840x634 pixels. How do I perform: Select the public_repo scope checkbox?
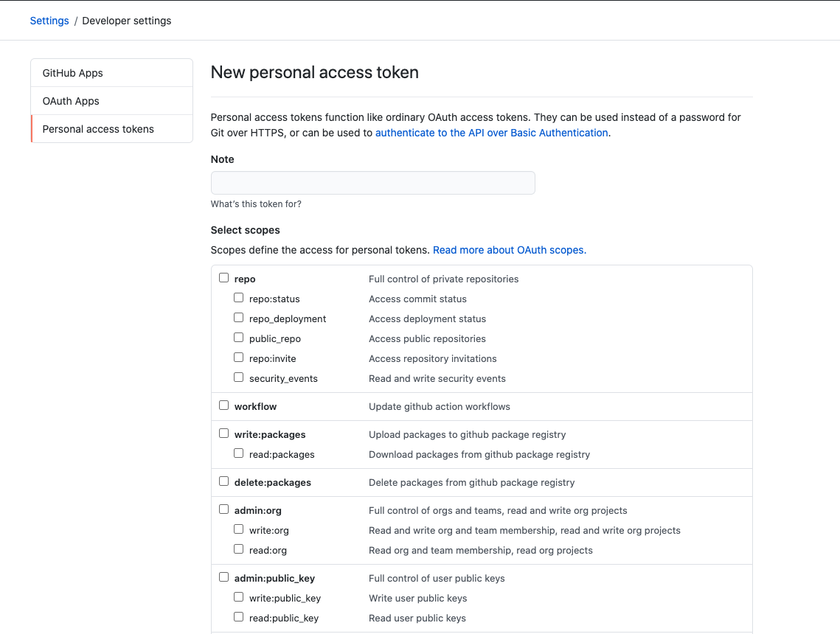click(x=238, y=338)
